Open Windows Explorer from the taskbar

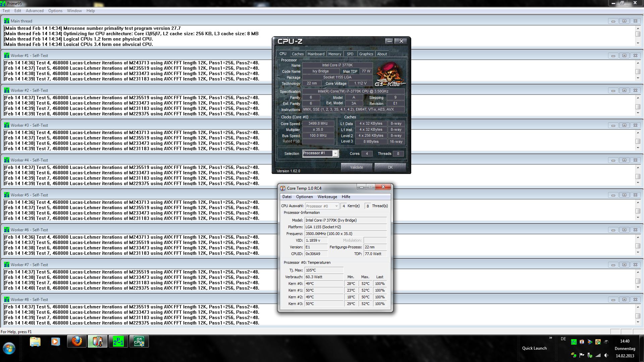35,342
